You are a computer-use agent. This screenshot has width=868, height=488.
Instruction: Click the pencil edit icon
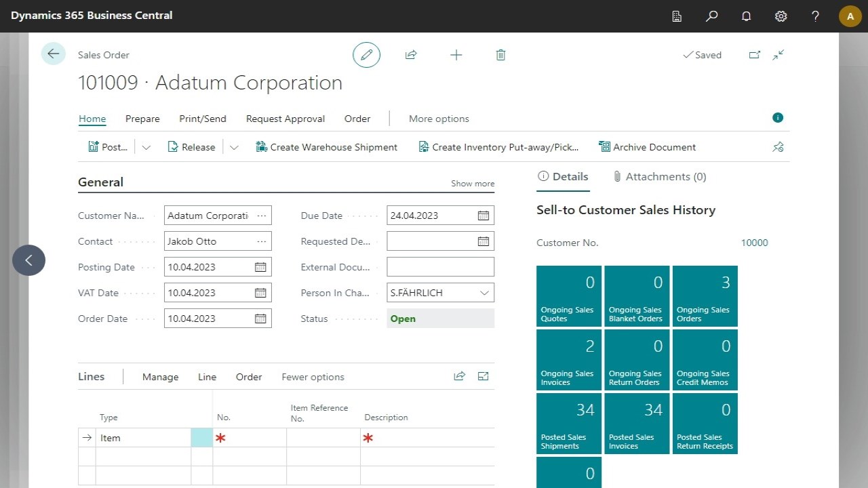pyautogui.click(x=366, y=55)
